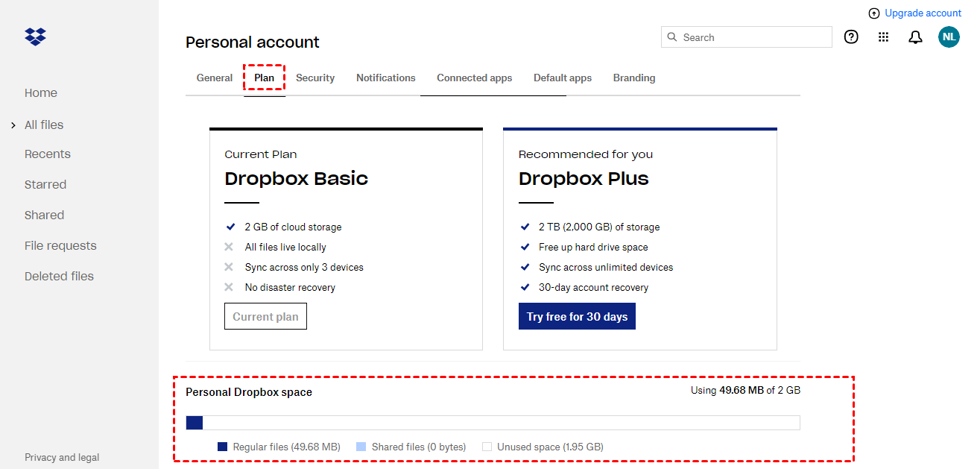Image resolution: width=980 pixels, height=469 pixels.
Task: Click the Try free for 30 days button
Action: point(577,317)
